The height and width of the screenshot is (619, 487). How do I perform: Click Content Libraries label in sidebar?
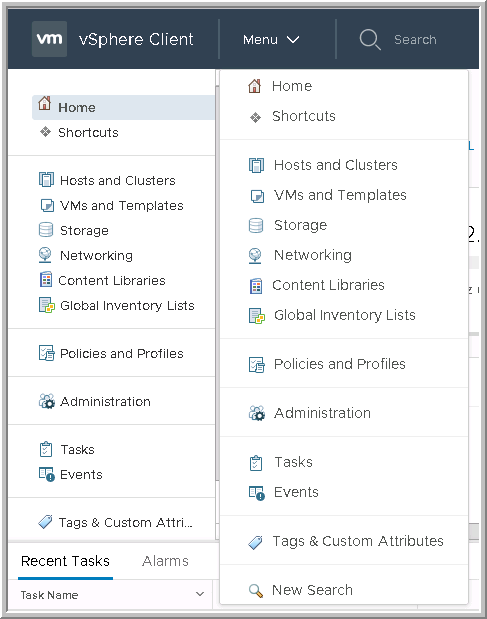pos(112,280)
